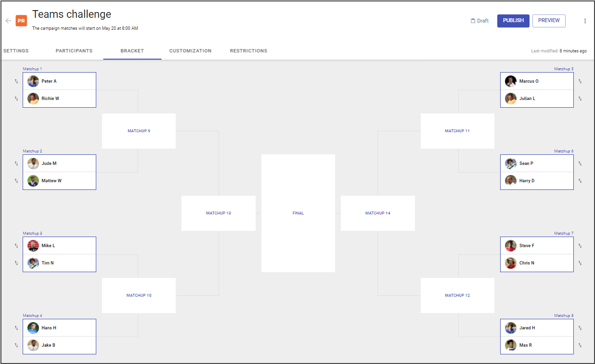Click the swap arrows beside Max R
Image resolution: width=595 pixels, height=364 pixels.
pos(580,345)
